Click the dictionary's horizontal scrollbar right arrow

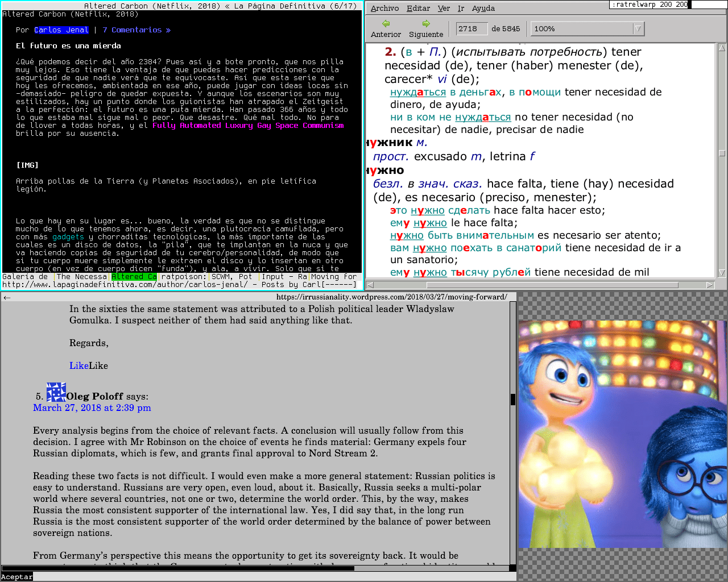tap(710, 285)
